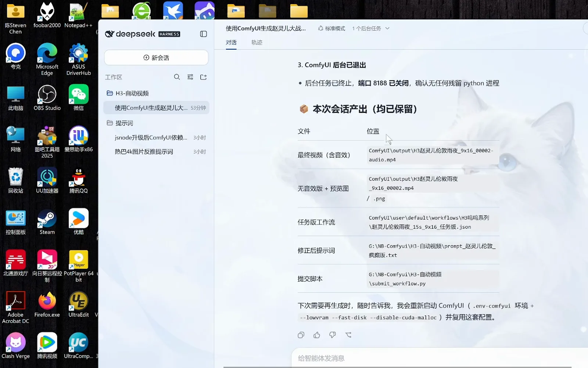The width and height of the screenshot is (588, 368).
Task: Open 腾讯QQ desktop icon
Action: 78,180
